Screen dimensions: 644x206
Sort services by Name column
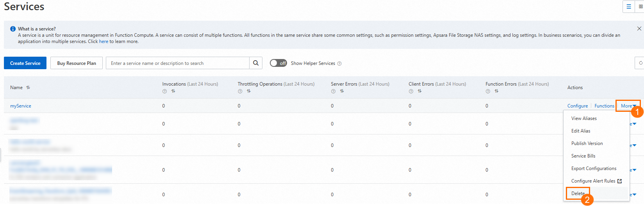(x=28, y=88)
